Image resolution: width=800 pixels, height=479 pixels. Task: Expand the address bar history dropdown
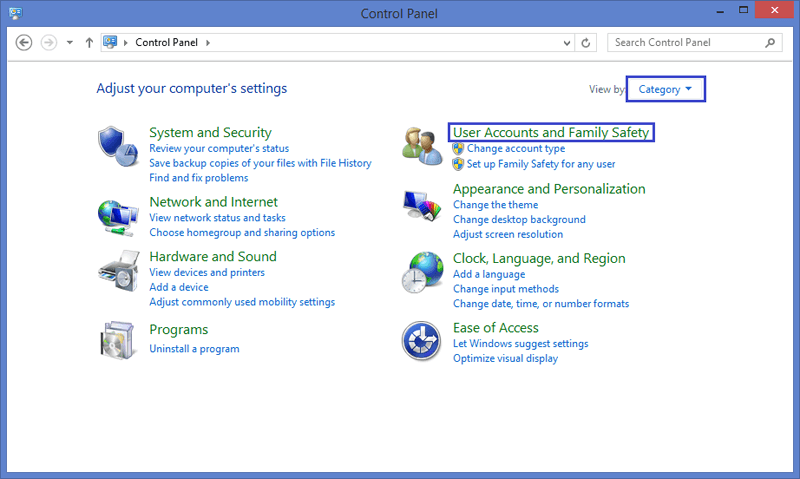click(567, 43)
